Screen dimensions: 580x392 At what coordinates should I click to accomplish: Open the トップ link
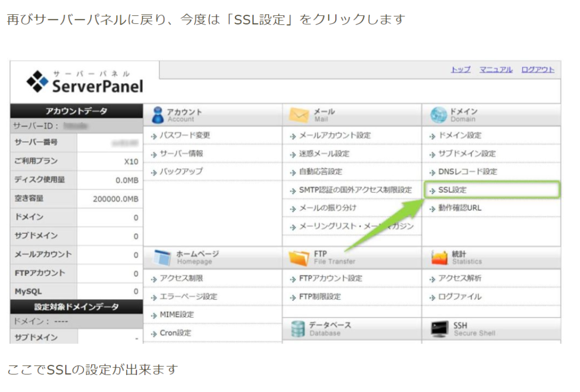pyautogui.click(x=460, y=70)
